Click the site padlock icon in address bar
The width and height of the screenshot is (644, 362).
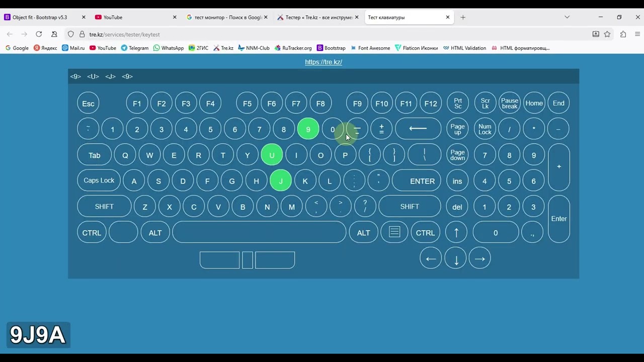(82, 34)
